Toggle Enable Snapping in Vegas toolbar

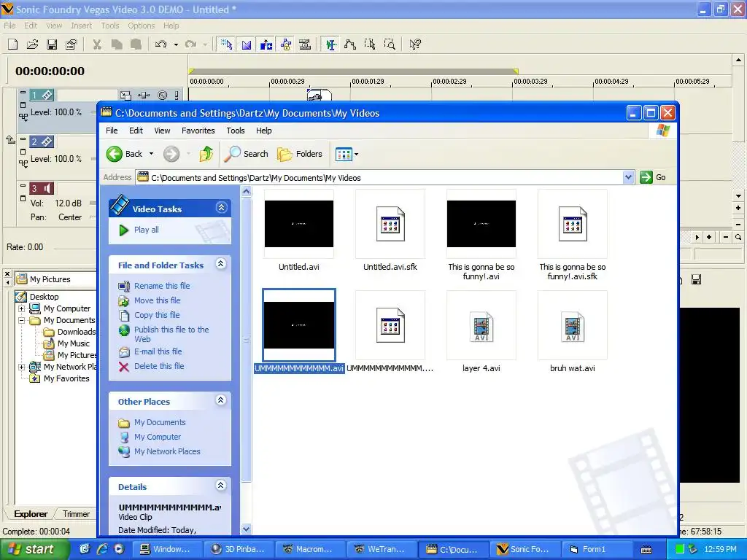click(x=226, y=44)
